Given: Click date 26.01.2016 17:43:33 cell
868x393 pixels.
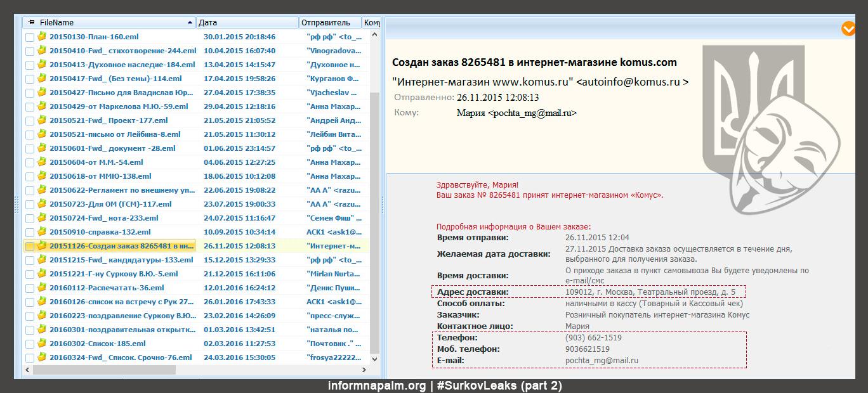Looking at the screenshot, I should point(239,302).
